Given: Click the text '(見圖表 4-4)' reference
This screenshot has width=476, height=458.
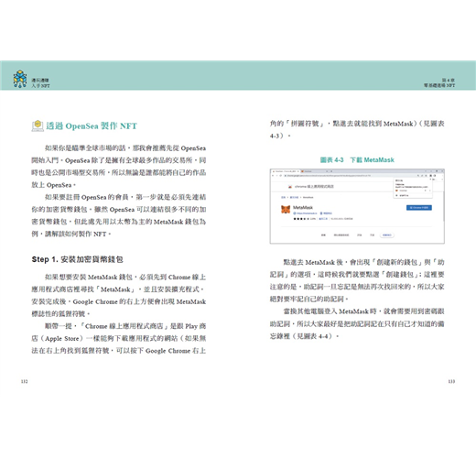Looking at the screenshot, I should [312, 336].
